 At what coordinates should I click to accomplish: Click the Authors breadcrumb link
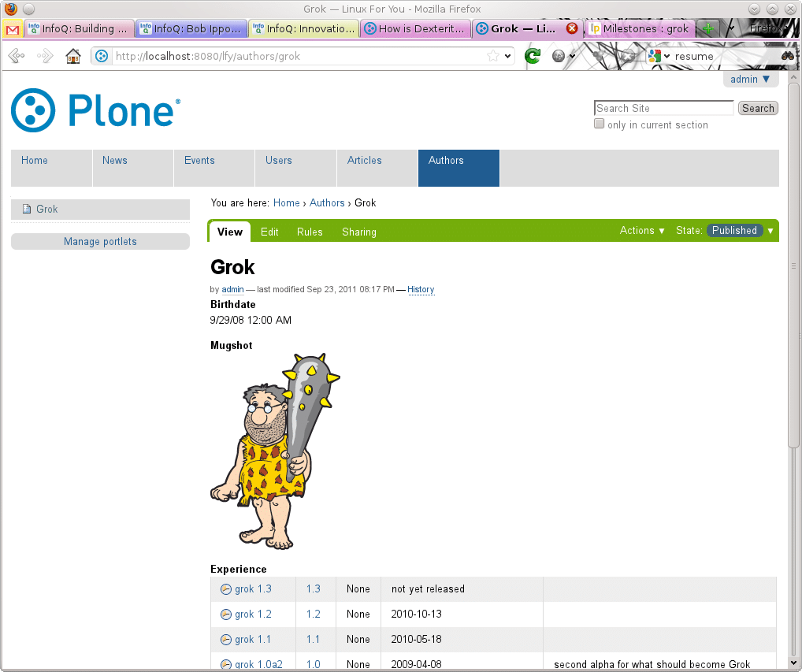pyautogui.click(x=327, y=203)
